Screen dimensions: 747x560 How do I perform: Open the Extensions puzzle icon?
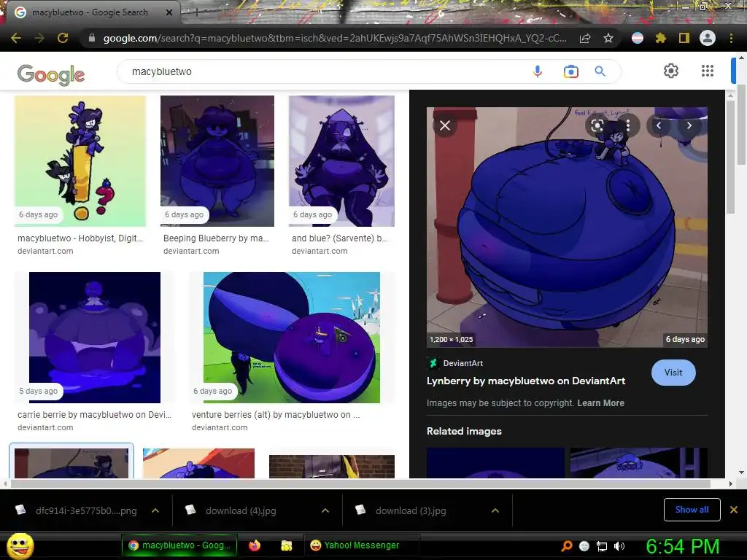[x=661, y=38]
